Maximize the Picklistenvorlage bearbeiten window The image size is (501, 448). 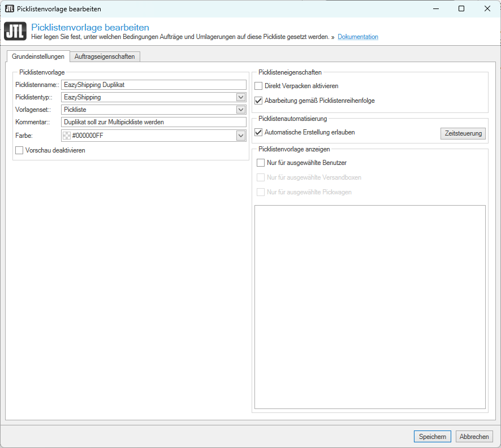tap(461, 8)
